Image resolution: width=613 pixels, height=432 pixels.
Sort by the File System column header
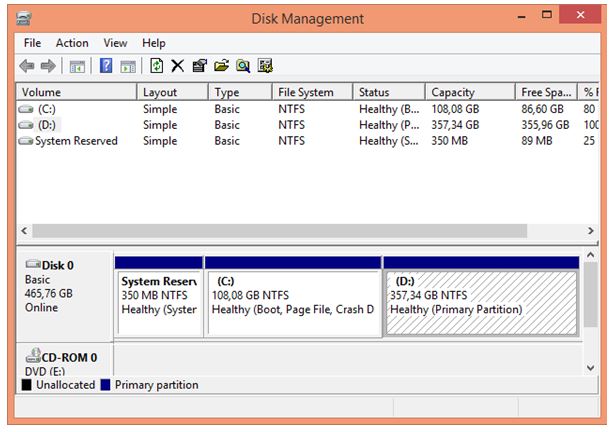pyautogui.click(x=312, y=92)
